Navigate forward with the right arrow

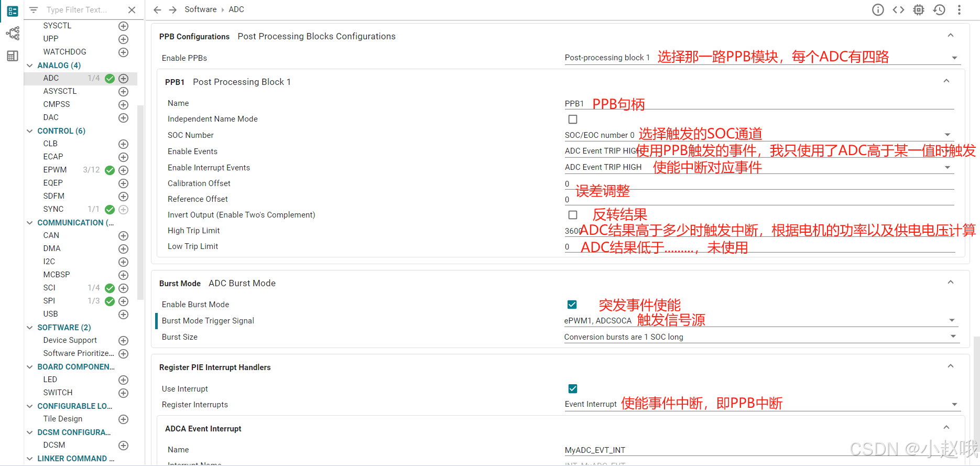tap(173, 9)
